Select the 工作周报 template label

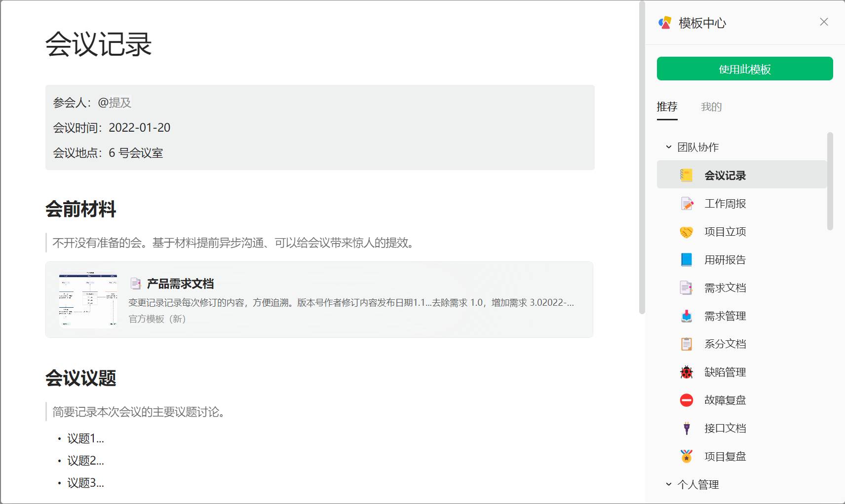coord(725,203)
